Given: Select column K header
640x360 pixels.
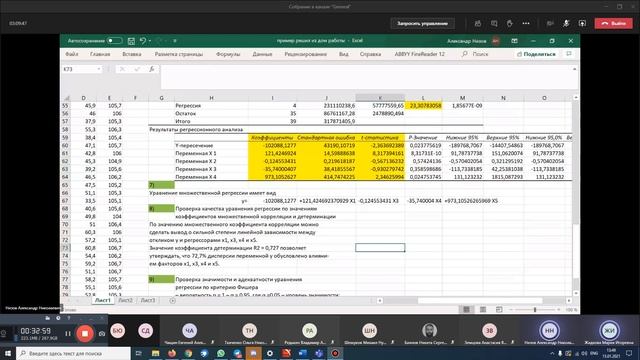Looking at the screenshot, I should (380, 98).
